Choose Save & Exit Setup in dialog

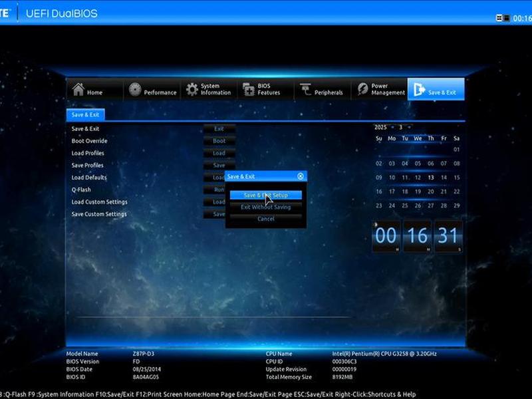point(265,195)
